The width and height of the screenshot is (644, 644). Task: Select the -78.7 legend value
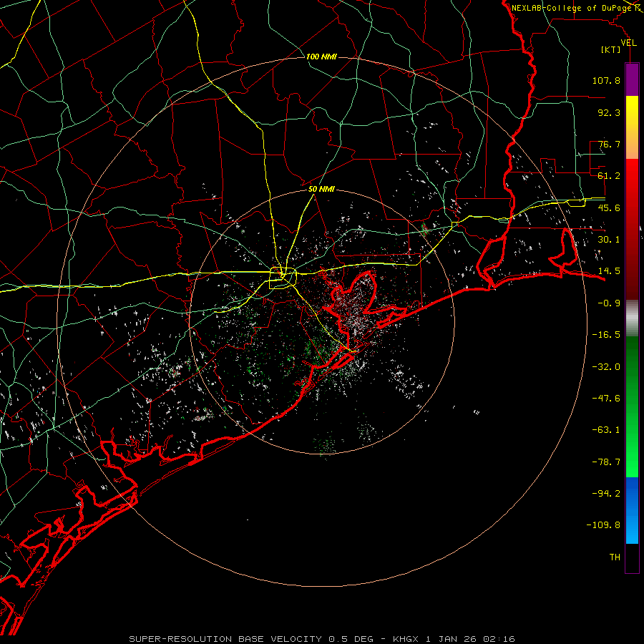(606, 462)
